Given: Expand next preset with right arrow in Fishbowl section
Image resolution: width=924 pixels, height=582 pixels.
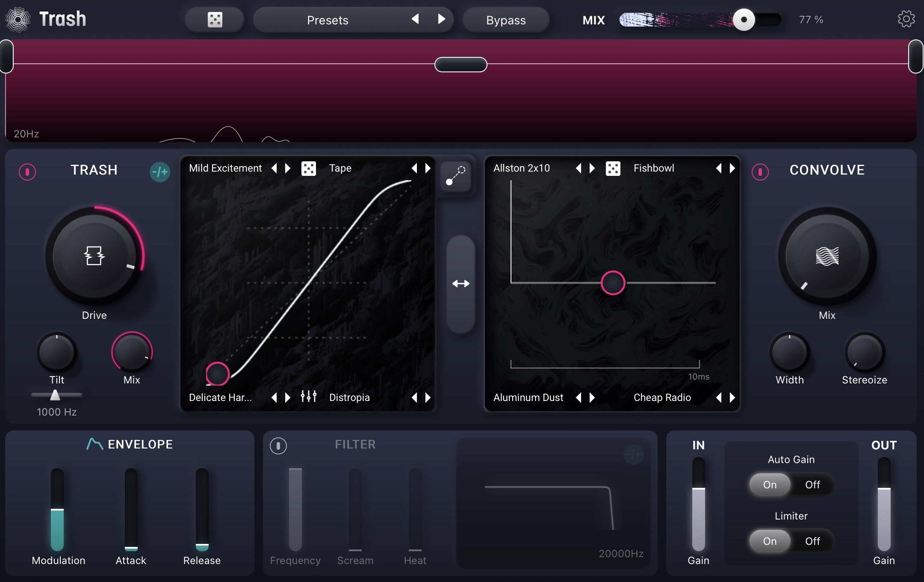Looking at the screenshot, I should coord(731,168).
